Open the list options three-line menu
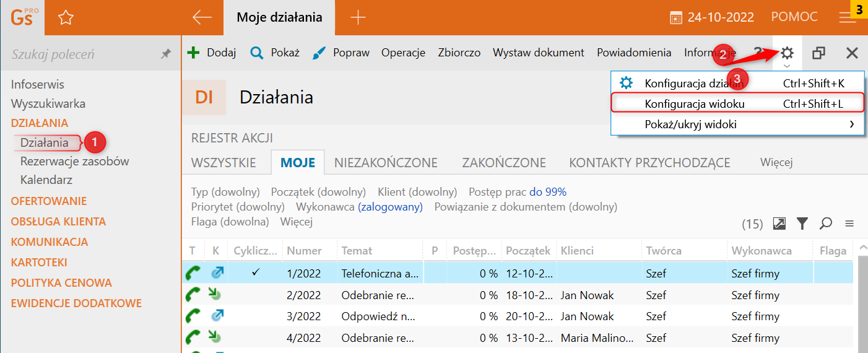 tap(849, 224)
